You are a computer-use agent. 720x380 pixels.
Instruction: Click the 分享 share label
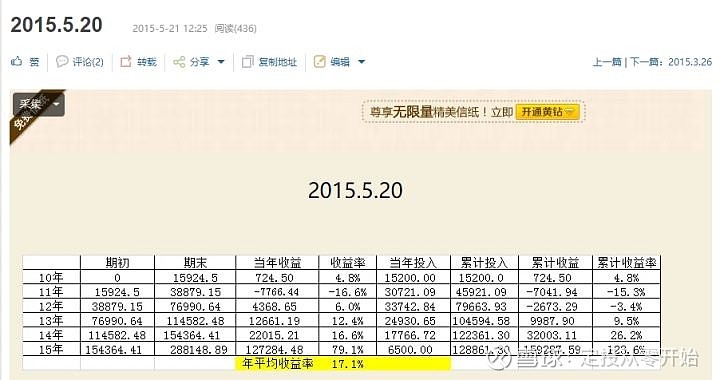[x=200, y=61]
